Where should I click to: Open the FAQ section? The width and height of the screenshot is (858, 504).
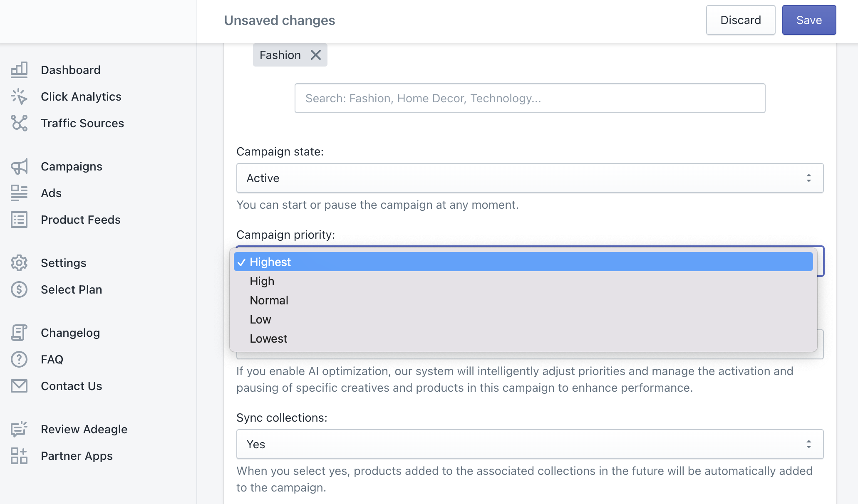coord(52,359)
